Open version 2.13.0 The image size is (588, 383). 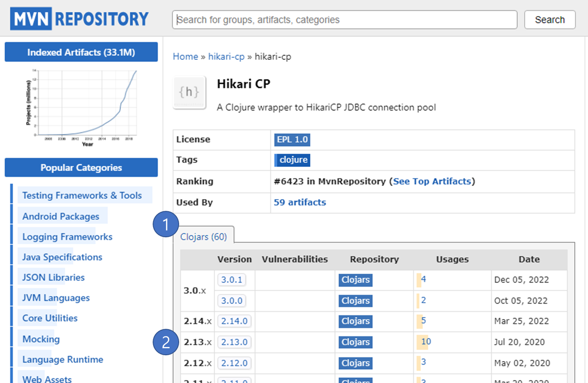tap(235, 342)
